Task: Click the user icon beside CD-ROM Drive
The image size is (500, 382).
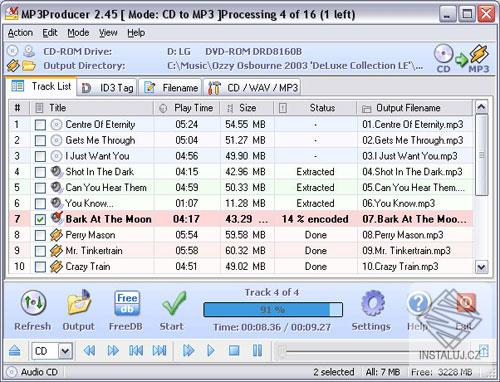Action: click(29, 51)
